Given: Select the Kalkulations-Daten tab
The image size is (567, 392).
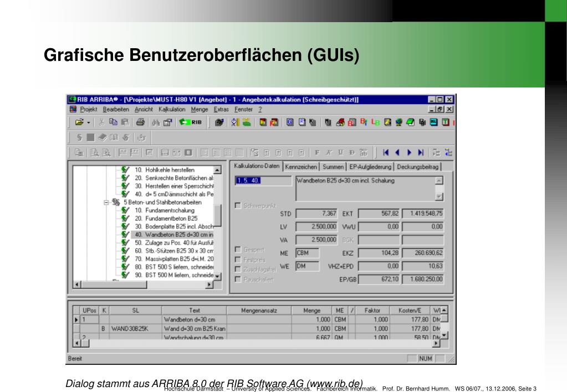Looking at the screenshot, I should click(x=257, y=166).
